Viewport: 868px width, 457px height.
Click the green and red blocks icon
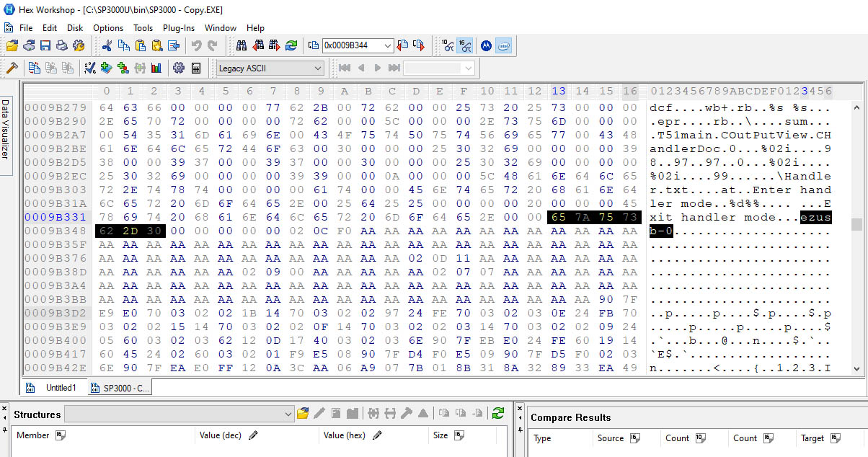[x=123, y=68]
